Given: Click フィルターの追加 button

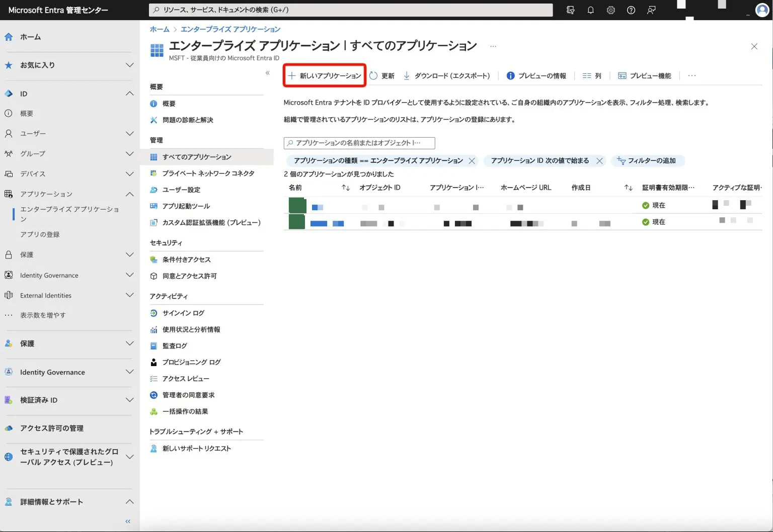Looking at the screenshot, I should [648, 161].
